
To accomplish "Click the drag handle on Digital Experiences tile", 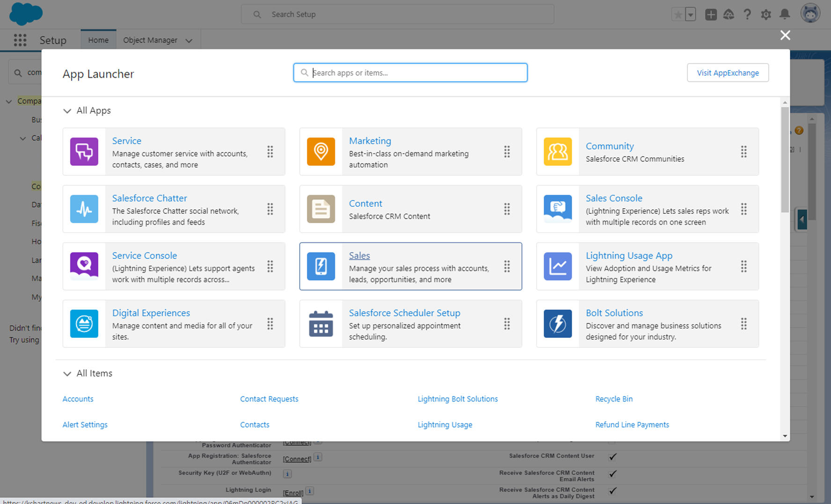I will 270,323.
